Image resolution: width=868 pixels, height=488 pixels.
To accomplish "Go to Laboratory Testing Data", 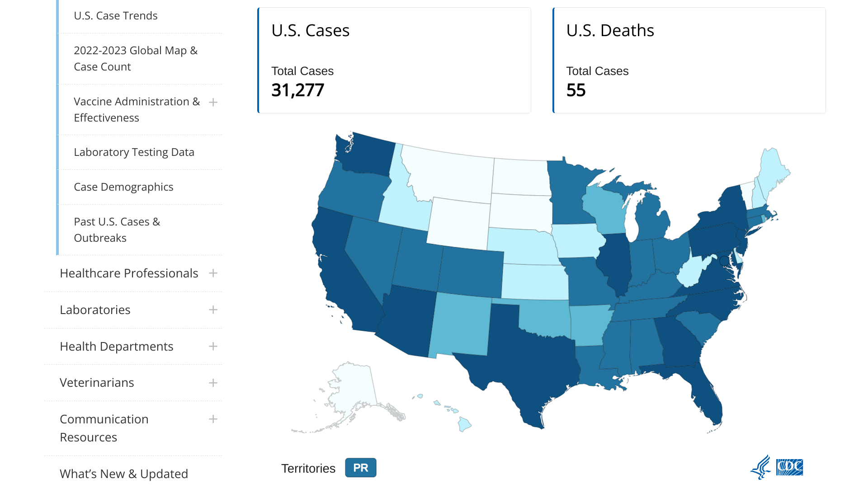I will tap(134, 152).
